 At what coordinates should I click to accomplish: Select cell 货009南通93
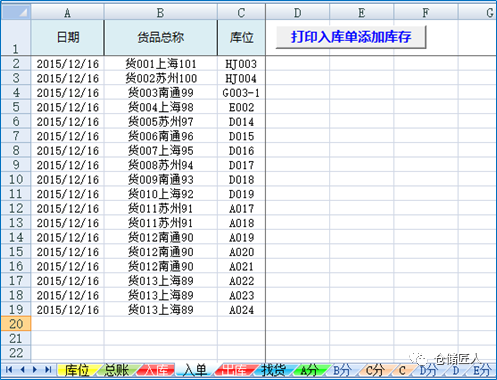click(161, 179)
